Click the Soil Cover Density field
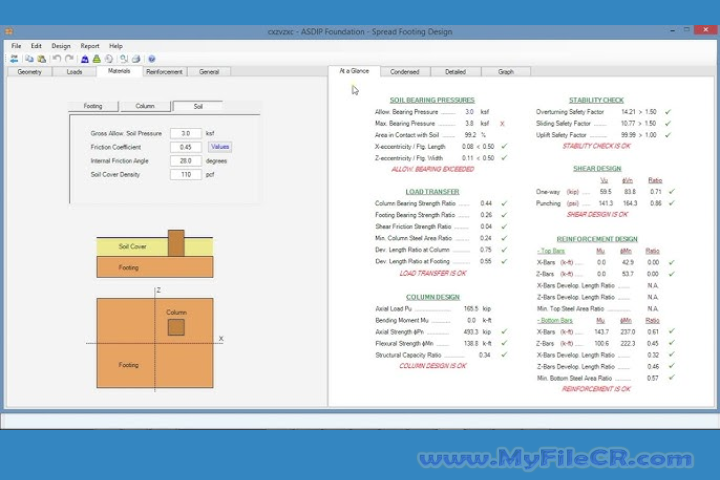The width and height of the screenshot is (720, 480). click(186, 175)
